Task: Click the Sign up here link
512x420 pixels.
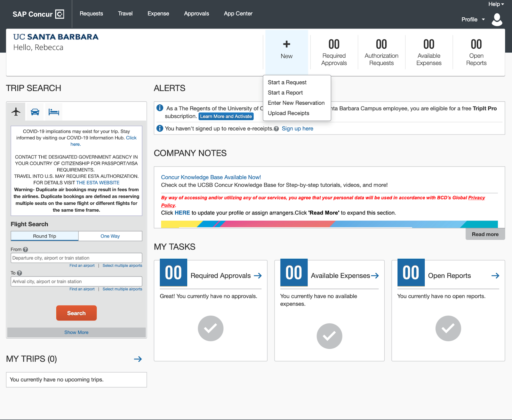Action: (x=298, y=129)
